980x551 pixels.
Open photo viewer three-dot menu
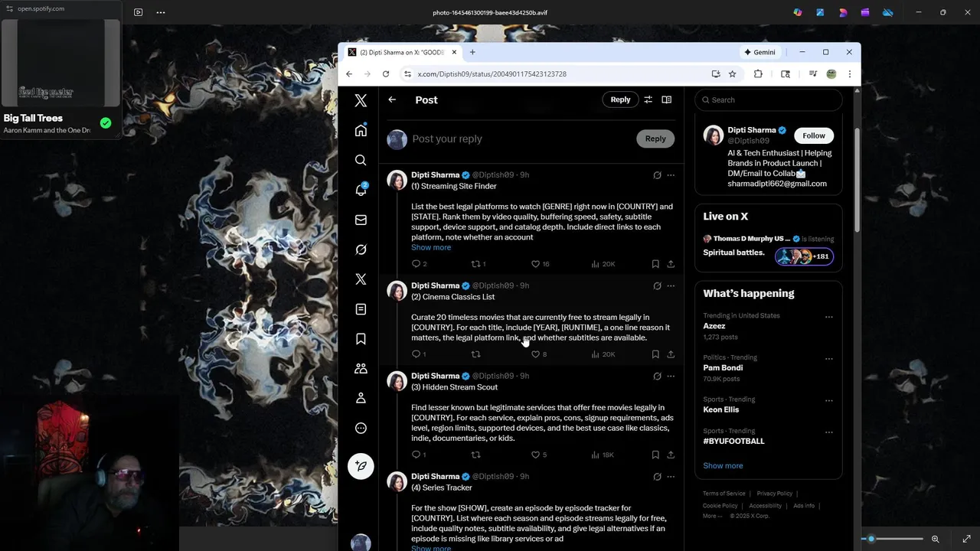160,12
